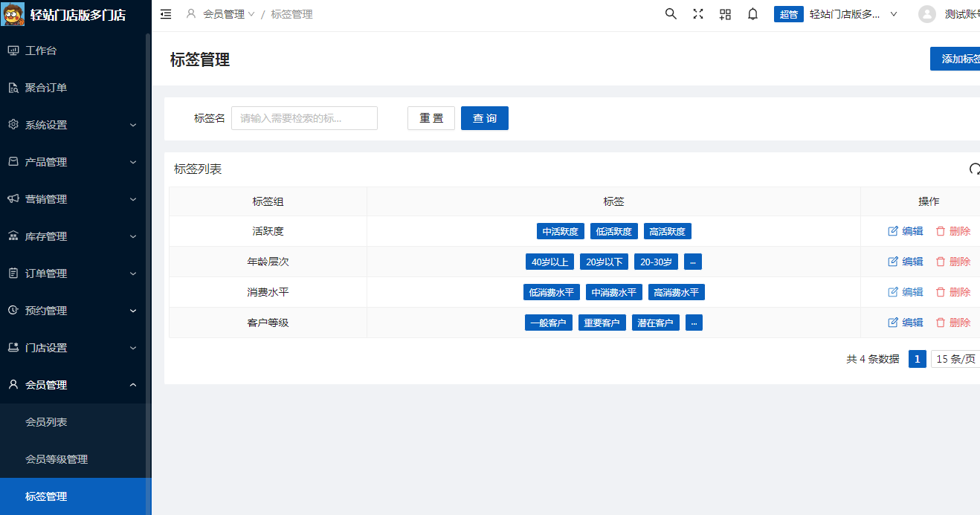Show more tags in the 年龄层次 row
Image resolution: width=980 pixels, height=515 pixels.
692,262
